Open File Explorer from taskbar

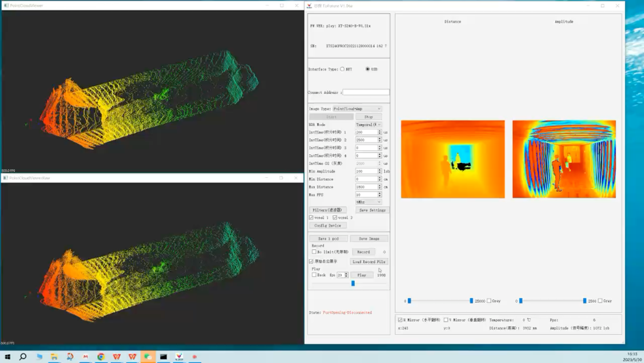pos(54,357)
